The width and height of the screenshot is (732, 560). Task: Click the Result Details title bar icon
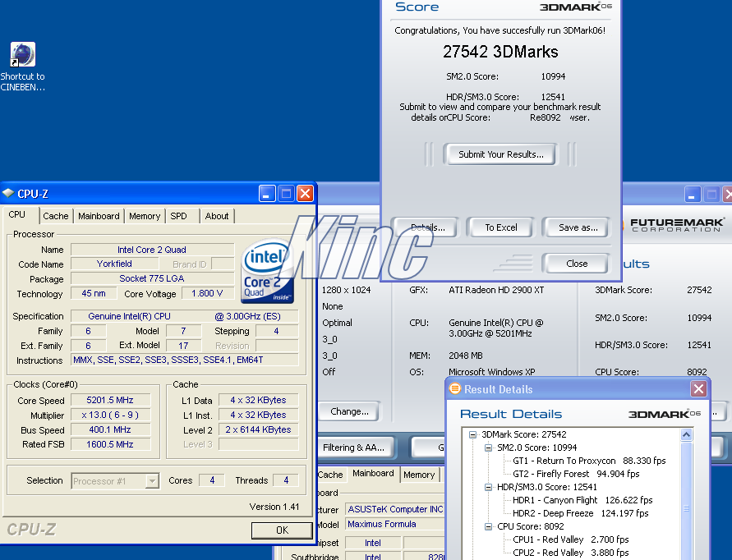pos(455,389)
